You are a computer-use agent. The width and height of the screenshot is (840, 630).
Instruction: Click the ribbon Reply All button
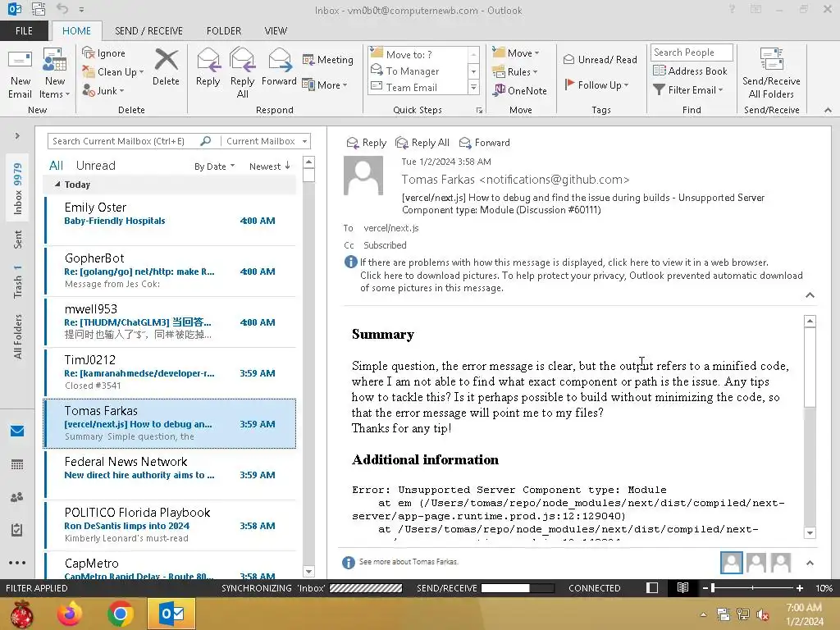pyautogui.click(x=242, y=73)
